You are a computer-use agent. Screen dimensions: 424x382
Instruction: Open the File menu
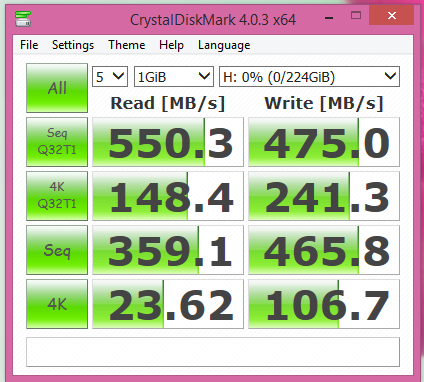29,45
